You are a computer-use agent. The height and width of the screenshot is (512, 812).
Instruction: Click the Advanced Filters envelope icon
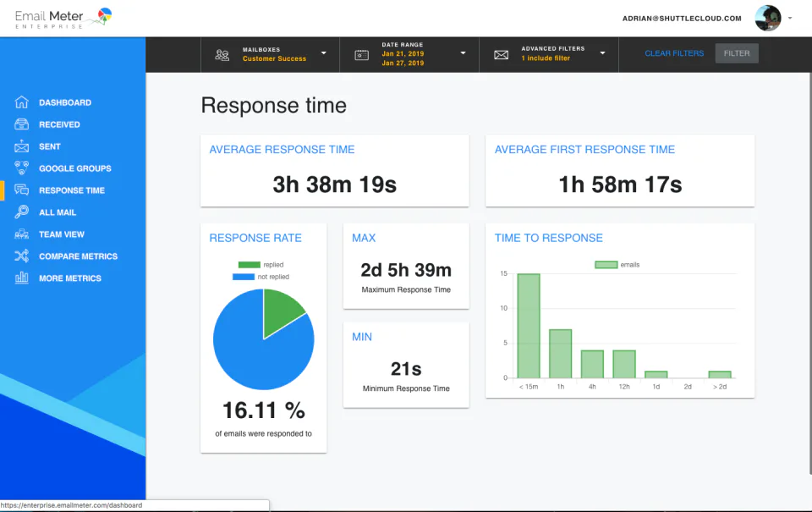(x=502, y=53)
